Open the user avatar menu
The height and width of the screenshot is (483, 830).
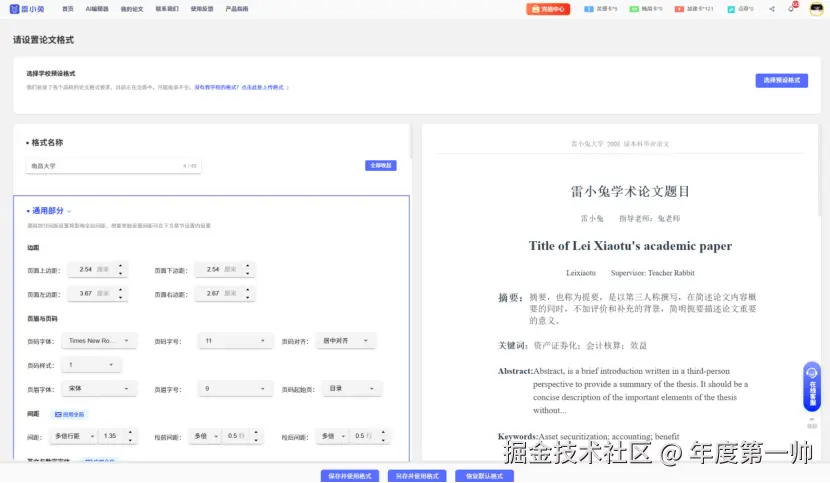(817, 8)
